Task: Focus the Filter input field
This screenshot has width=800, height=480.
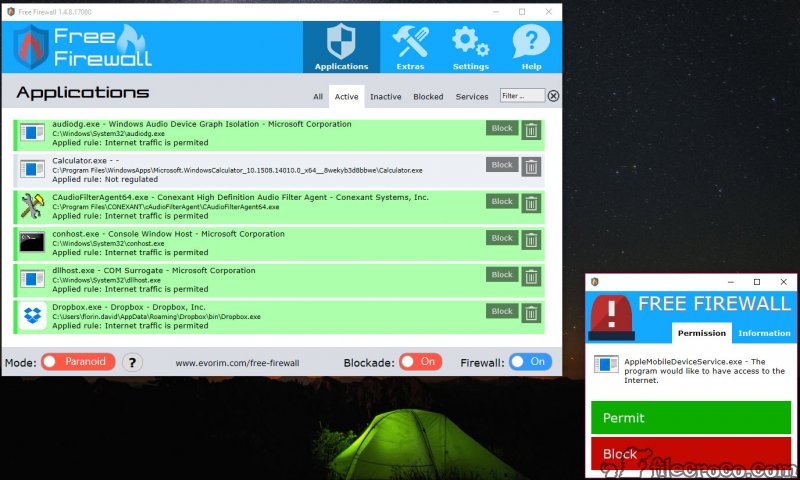Action: [522, 95]
